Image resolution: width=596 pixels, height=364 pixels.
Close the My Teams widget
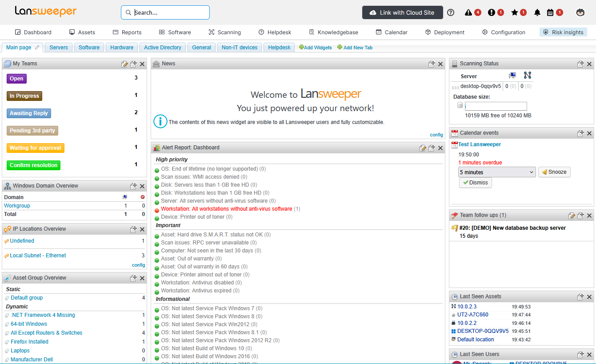click(x=142, y=64)
